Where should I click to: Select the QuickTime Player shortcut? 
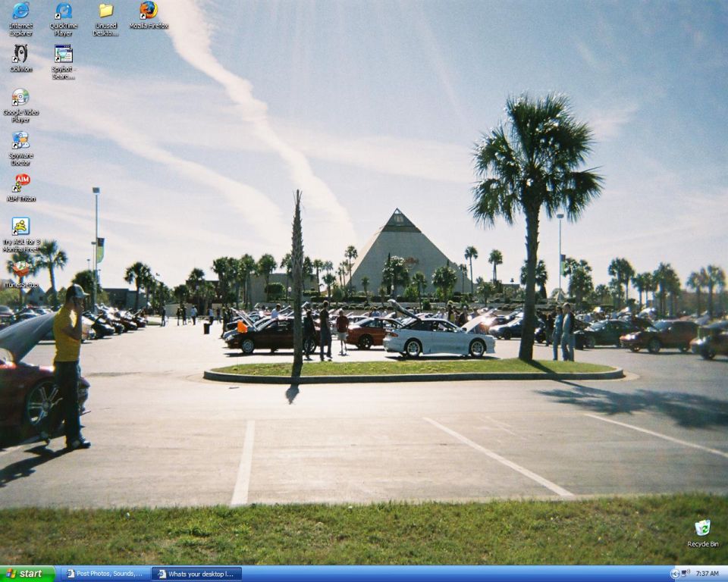pos(63,17)
